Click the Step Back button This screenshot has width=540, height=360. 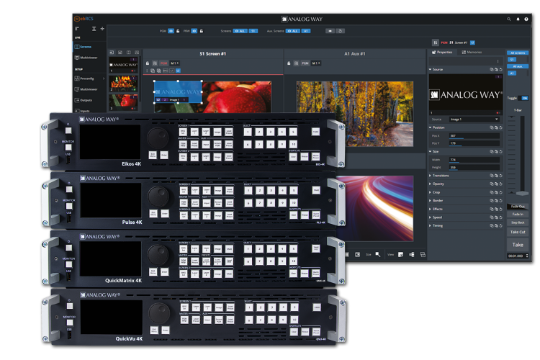point(518,223)
